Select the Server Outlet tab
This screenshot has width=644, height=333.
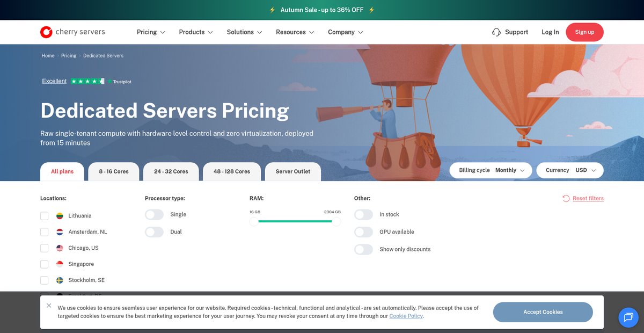tap(293, 172)
